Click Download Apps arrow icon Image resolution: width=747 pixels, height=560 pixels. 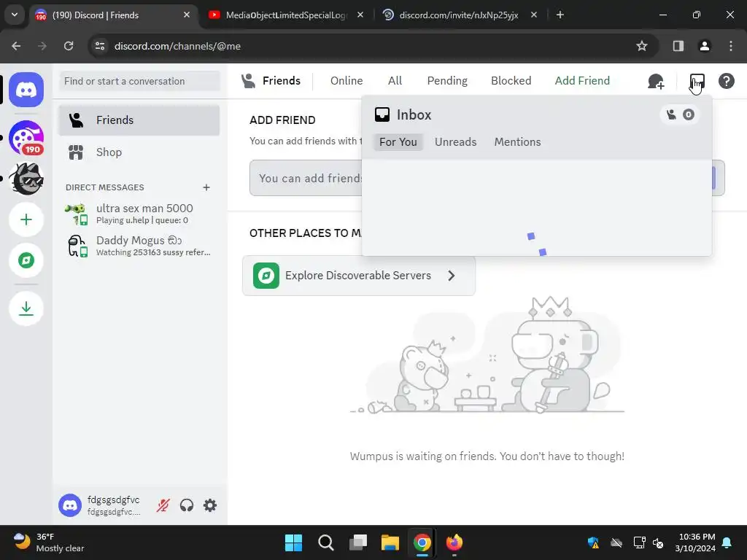26,308
